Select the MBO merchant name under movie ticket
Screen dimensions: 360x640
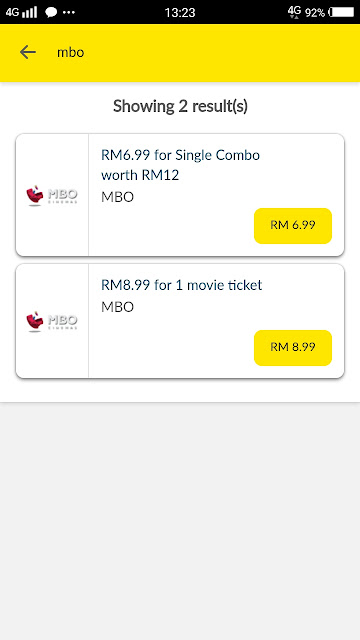coord(118,307)
